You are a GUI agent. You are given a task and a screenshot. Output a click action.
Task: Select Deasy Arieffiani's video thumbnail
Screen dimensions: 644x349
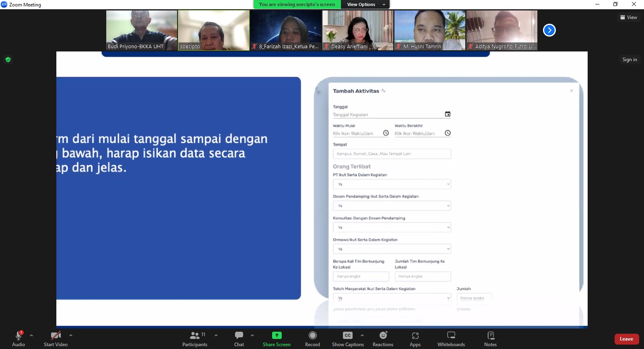click(358, 30)
